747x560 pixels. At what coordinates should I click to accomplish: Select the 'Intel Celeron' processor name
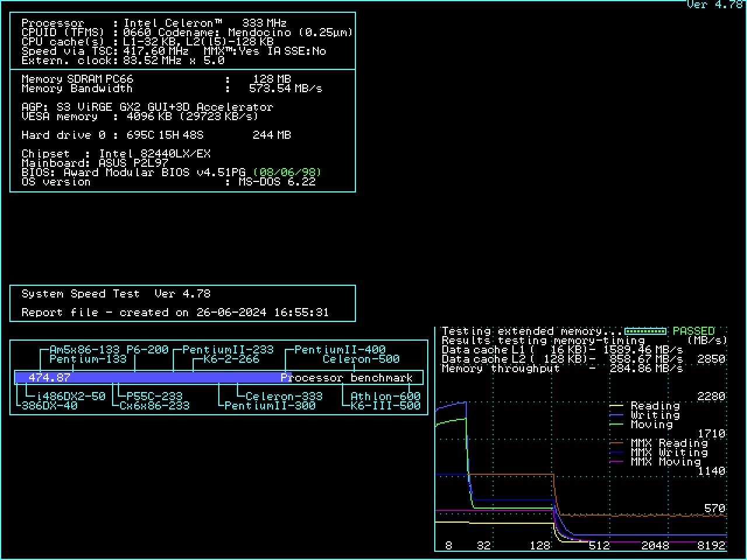point(172,23)
